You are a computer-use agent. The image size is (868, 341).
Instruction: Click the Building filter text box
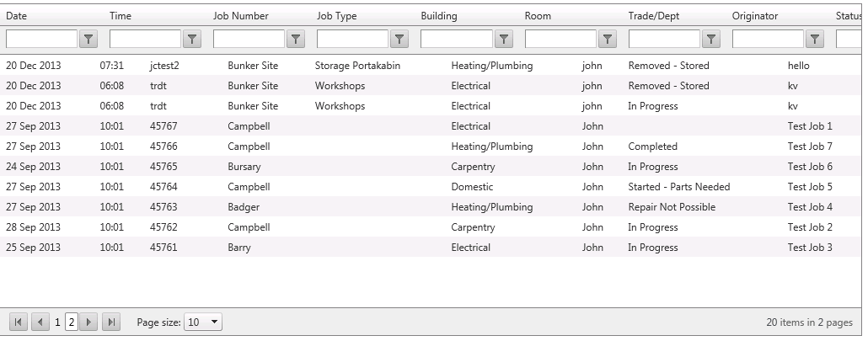pos(457,40)
